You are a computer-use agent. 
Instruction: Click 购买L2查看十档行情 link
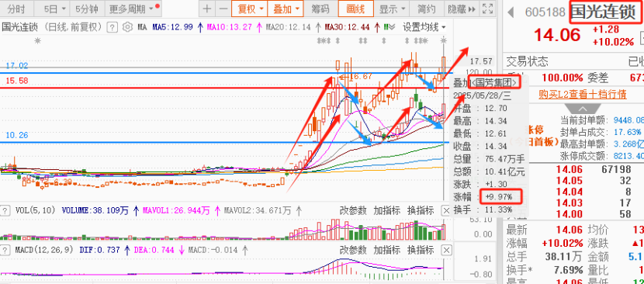pos(583,95)
